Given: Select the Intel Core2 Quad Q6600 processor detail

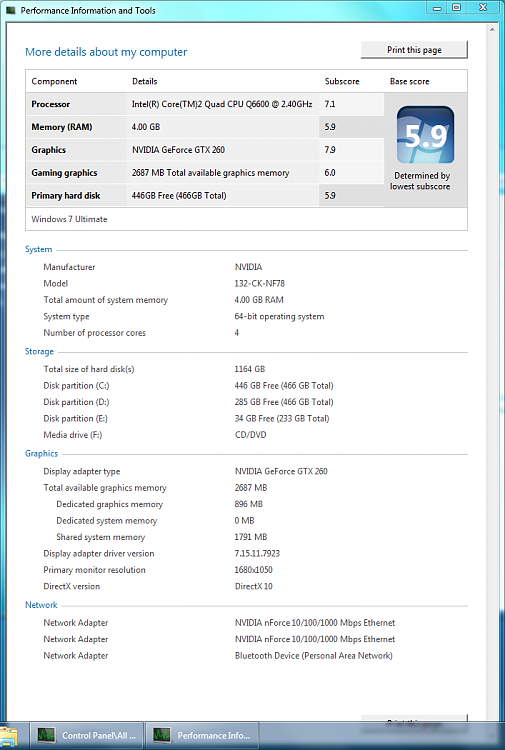Looking at the screenshot, I should tap(222, 104).
